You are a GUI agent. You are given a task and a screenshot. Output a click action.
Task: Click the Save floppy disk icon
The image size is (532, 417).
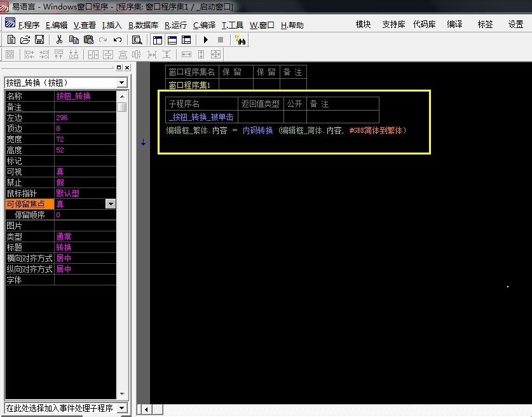coord(39,39)
